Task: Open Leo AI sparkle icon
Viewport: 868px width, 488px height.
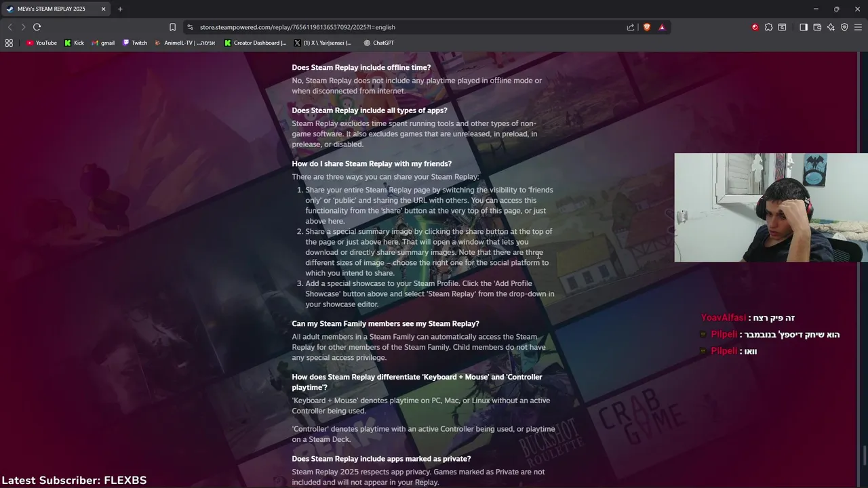Action: pyautogui.click(x=831, y=27)
